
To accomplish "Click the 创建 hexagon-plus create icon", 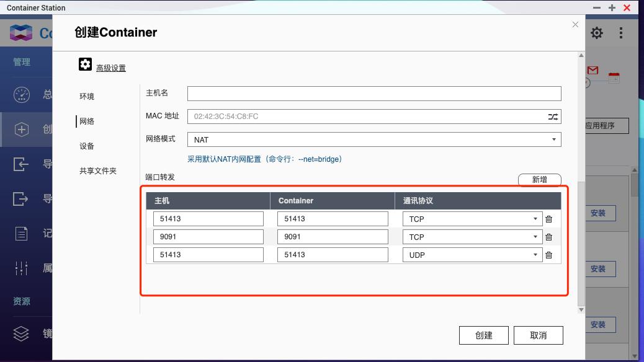I will point(21,129).
